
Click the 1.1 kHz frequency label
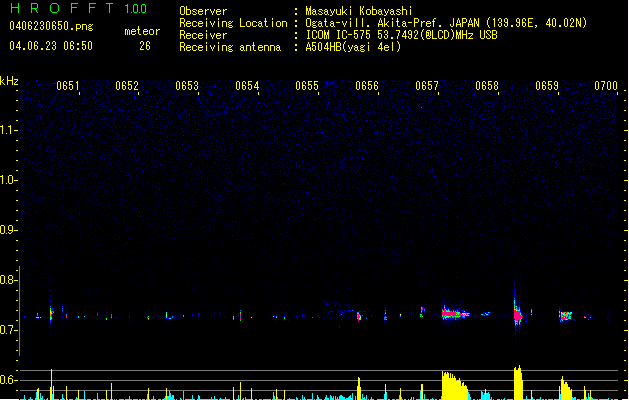point(7,130)
